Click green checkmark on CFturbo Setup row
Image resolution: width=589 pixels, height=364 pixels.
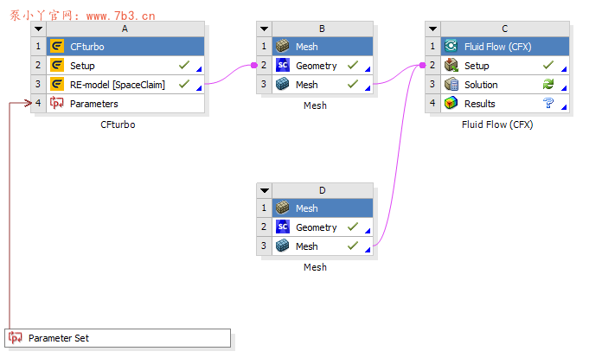point(184,65)
